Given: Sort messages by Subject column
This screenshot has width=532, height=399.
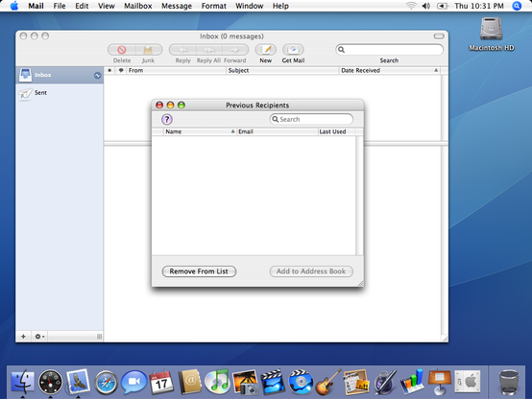Looking at the screenshot, I should [282, 71].
